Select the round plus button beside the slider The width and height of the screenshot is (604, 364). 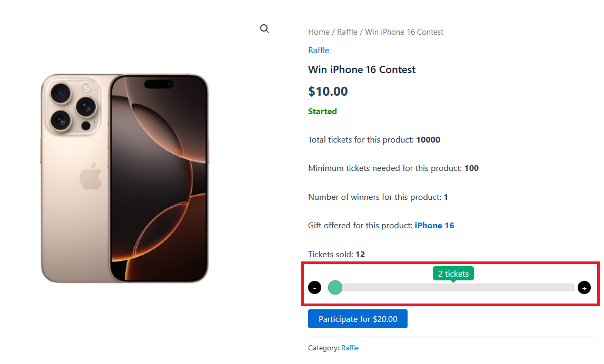584,288
